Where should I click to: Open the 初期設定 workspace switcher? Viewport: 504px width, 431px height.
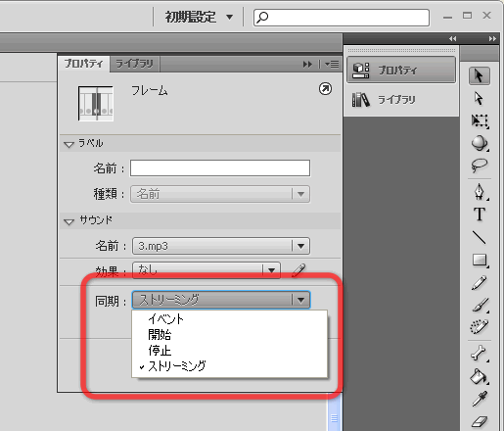tap(199, 17)
